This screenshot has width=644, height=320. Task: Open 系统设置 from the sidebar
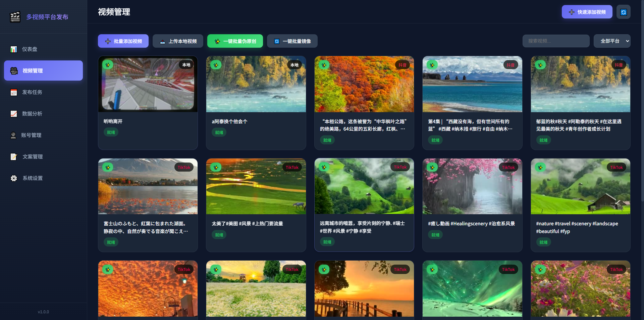[x=32, y=178]
